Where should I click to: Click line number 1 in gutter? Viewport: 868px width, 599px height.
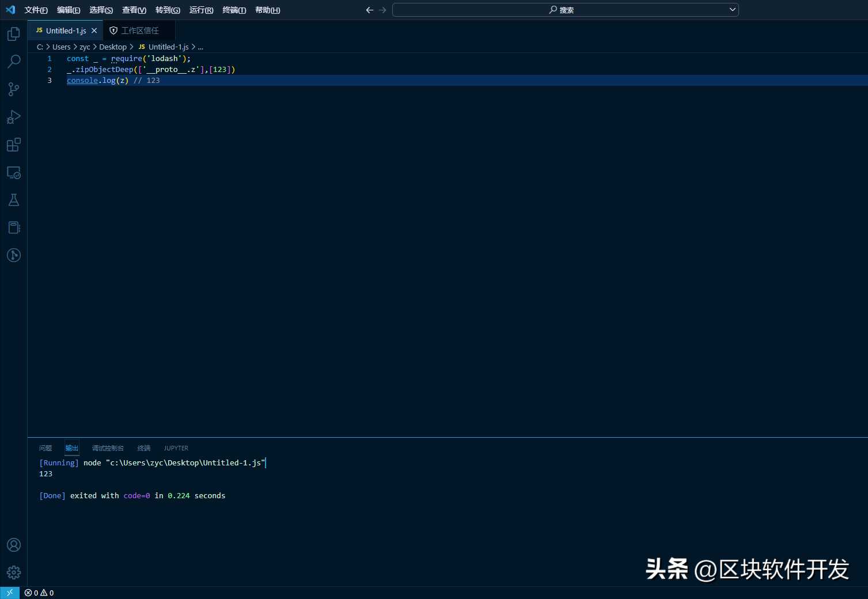(x=50, y=59)
